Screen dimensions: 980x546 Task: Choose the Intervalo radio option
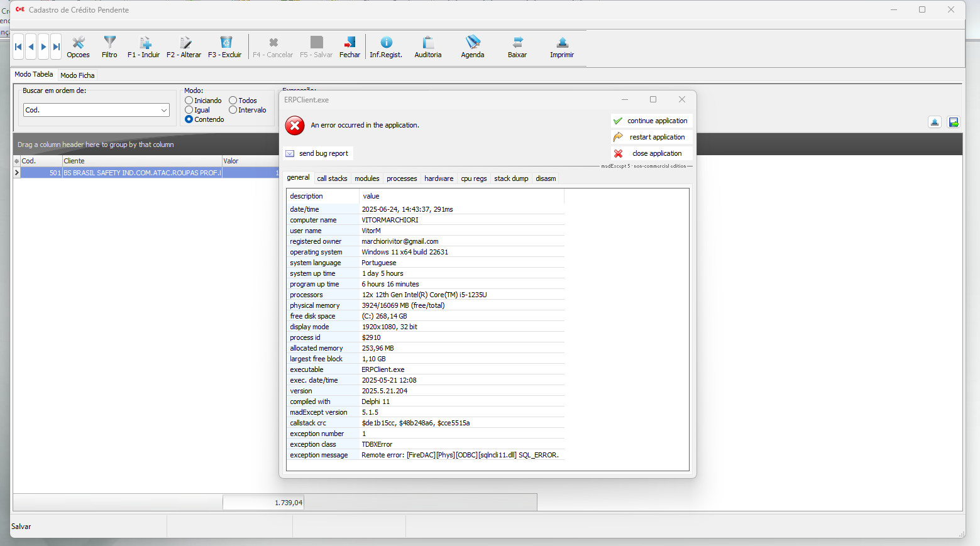coord(233,110)
